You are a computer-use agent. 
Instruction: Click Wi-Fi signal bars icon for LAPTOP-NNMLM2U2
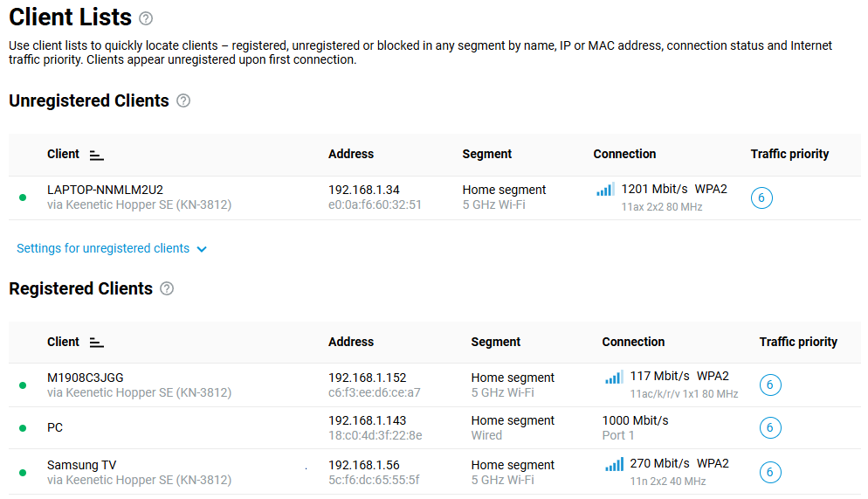click(x=605, y=190)
